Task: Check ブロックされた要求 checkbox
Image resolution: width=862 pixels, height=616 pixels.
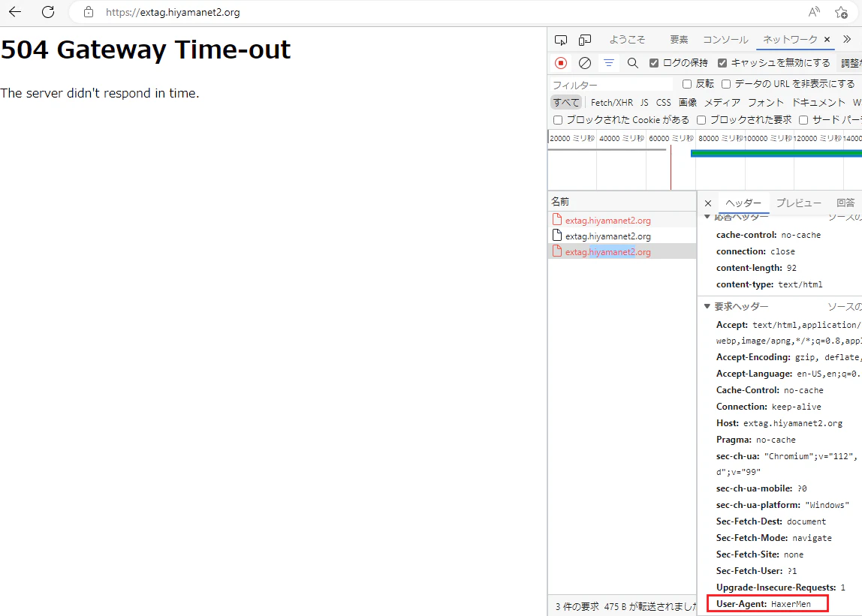Action: click(x=701, y=120)
